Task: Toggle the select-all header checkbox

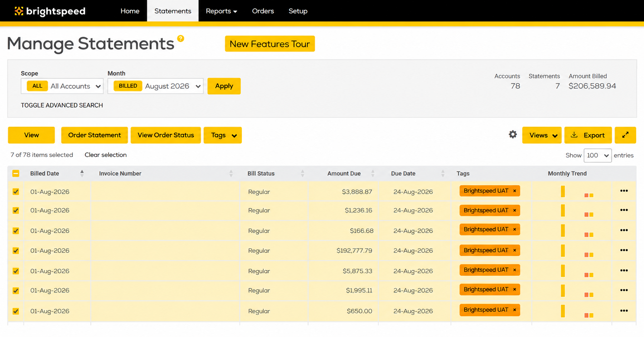Action: tap(16, 174)
